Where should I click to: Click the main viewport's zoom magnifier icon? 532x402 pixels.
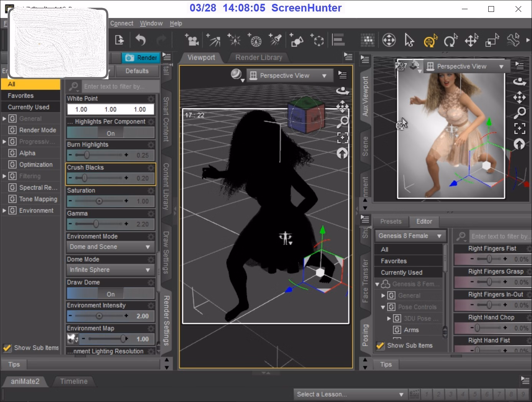coord(342,122)
